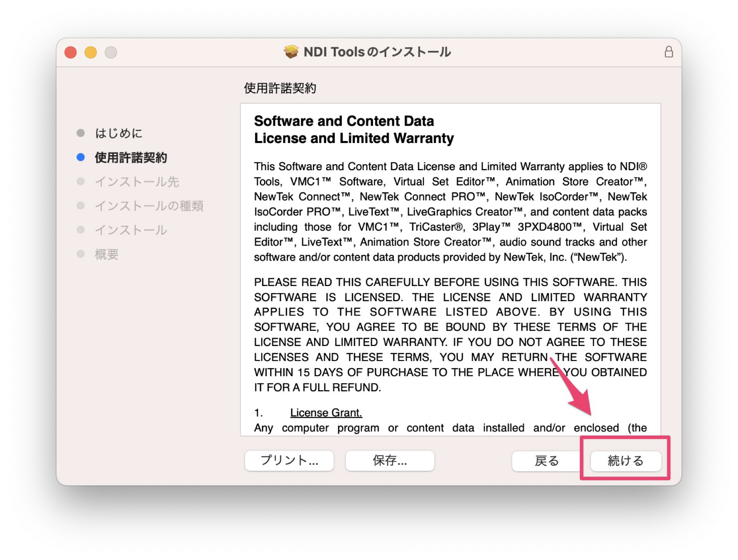Close the installer with red window button
The height and width of the screenshot is (560, 738).
[x=71, y=52]
